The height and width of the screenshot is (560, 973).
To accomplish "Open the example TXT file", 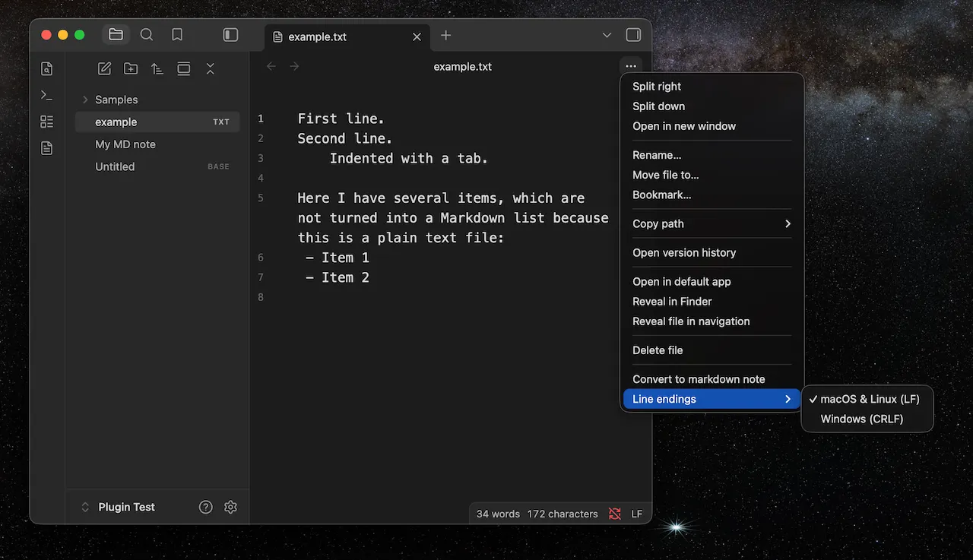I will point(157,122).
